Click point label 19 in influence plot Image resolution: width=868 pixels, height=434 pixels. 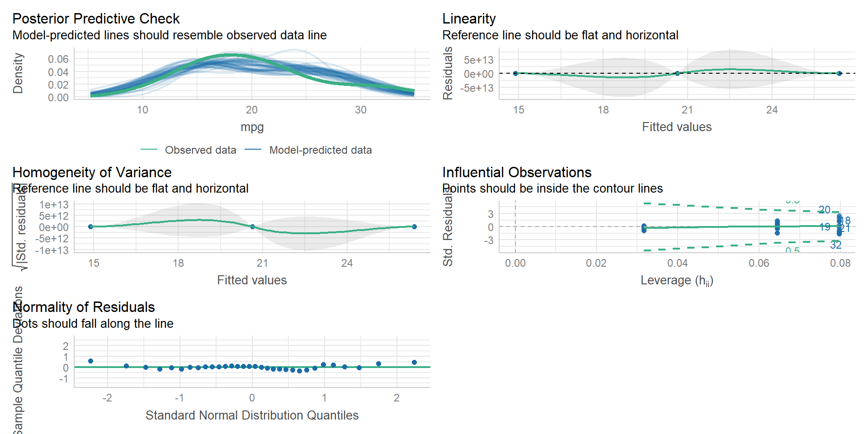pyautogui.click(x=825, y=227)
